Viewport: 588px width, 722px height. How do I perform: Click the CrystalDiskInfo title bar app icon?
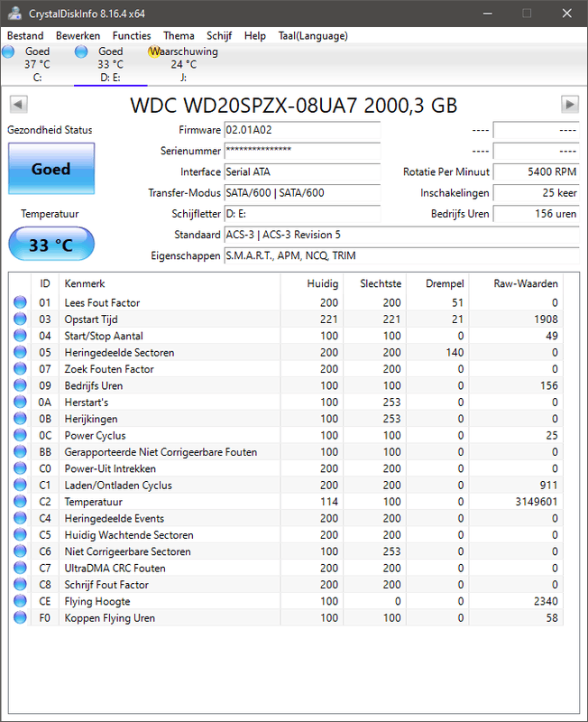point(14,14)
